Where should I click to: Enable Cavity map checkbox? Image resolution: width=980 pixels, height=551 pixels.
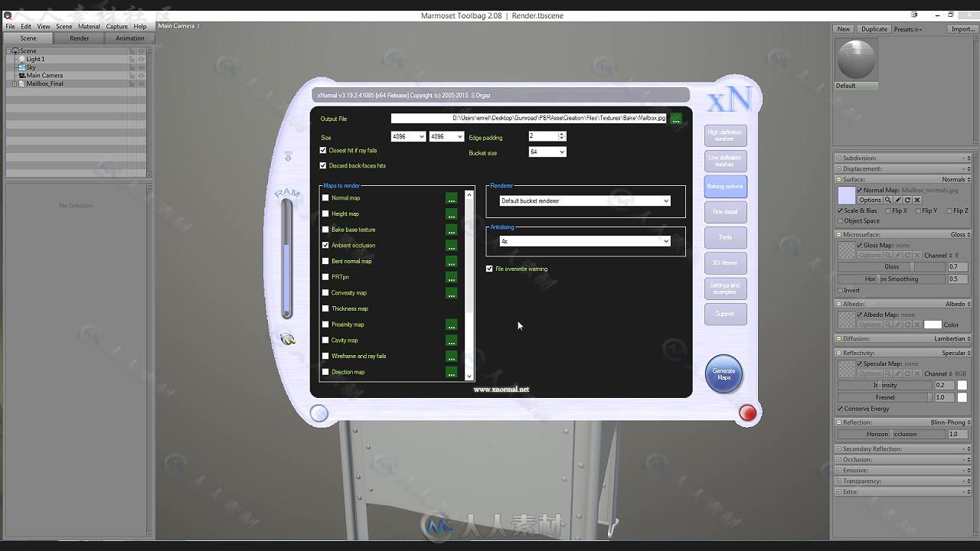(x=325, y=341)
